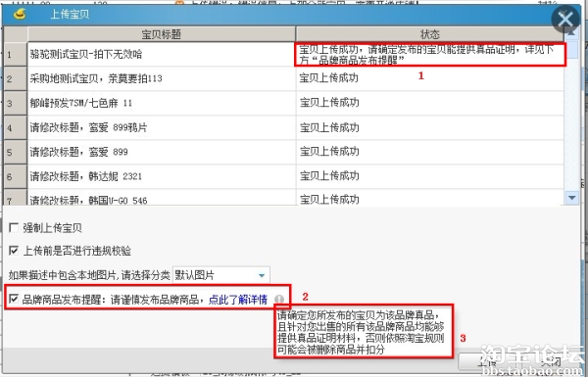Sort by the 宝贝标题 column header

(162, 34)
